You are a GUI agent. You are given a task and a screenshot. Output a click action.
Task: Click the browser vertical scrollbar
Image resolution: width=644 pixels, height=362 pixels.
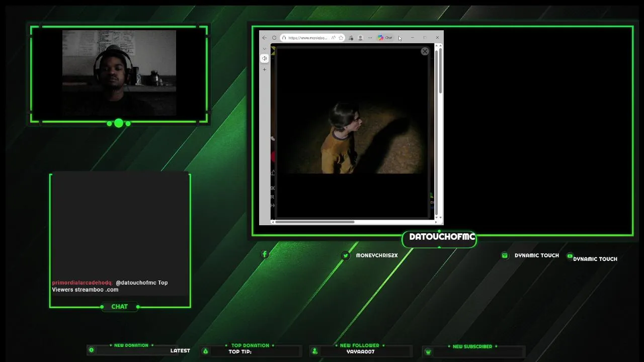[440, 71]
